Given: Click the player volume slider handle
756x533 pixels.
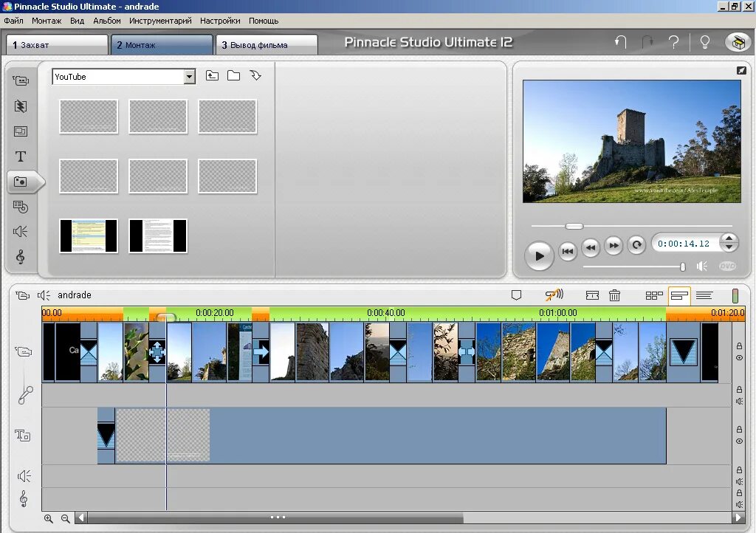Looking at the screenshot, I should [682, 266].
